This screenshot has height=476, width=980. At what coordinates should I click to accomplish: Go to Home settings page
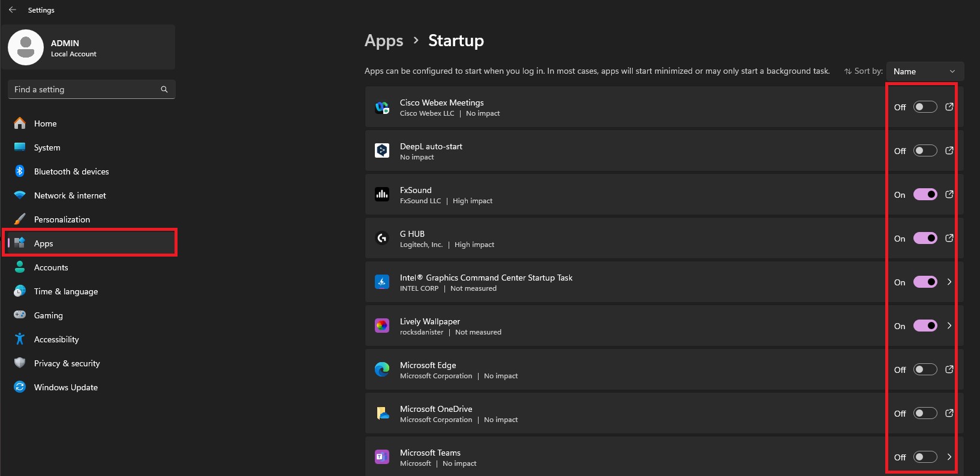[x=91, y=123]
